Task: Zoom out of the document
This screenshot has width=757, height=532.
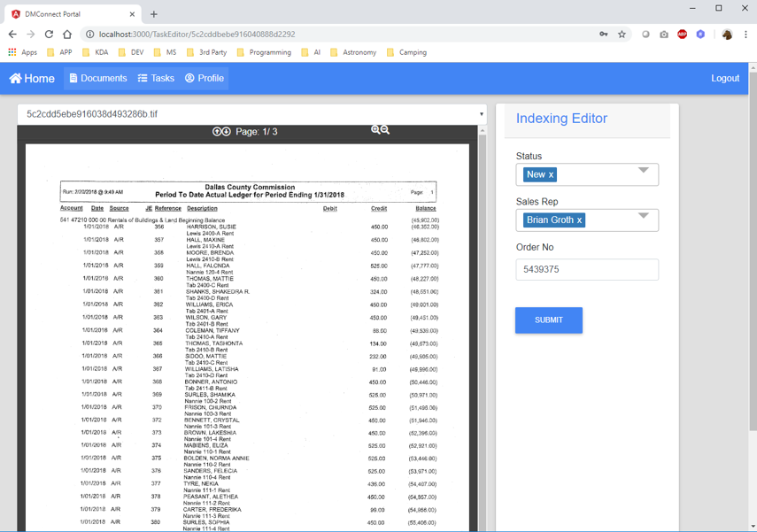Action: tap(385, 130)
